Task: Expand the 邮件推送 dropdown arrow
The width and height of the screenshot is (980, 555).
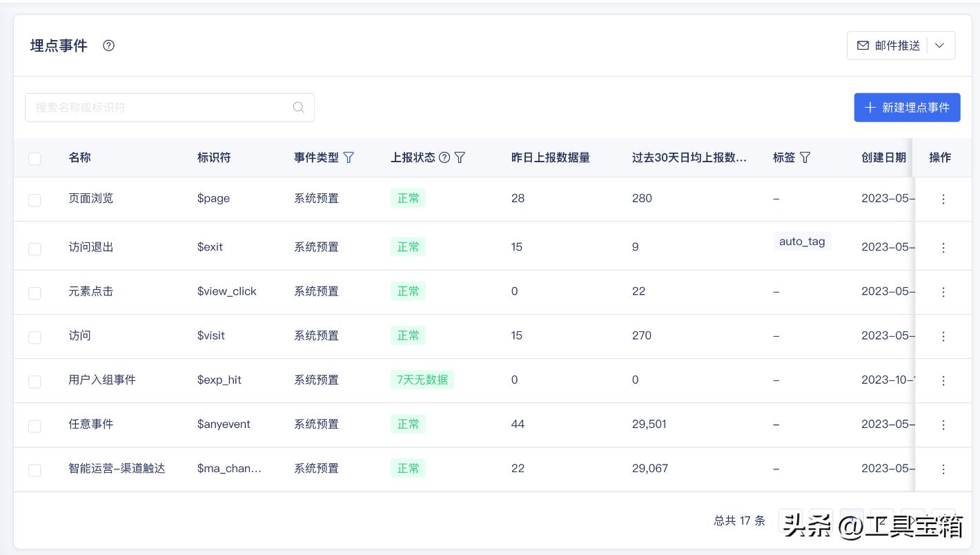Action: coord(939,46)
